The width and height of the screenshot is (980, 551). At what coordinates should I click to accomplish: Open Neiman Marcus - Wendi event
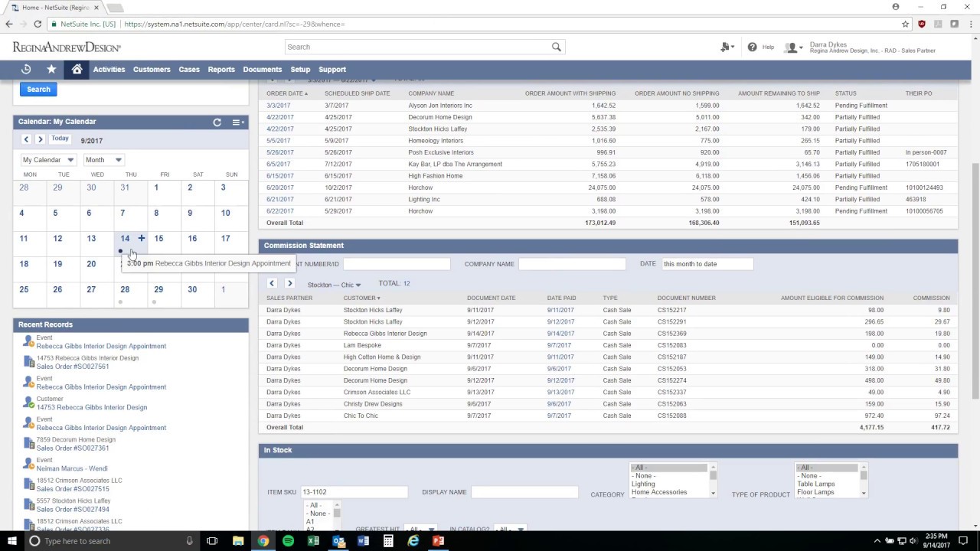(x=72, y=468)
